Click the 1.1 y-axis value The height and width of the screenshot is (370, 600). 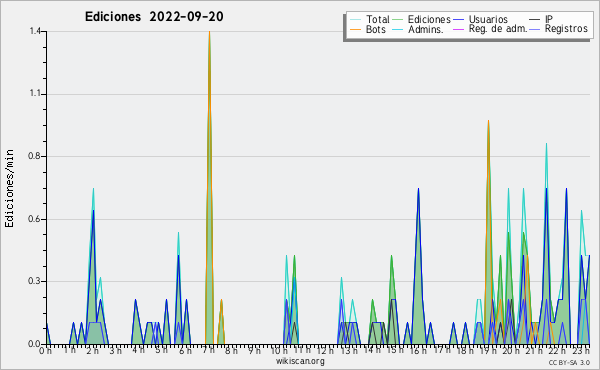(36, 94)
